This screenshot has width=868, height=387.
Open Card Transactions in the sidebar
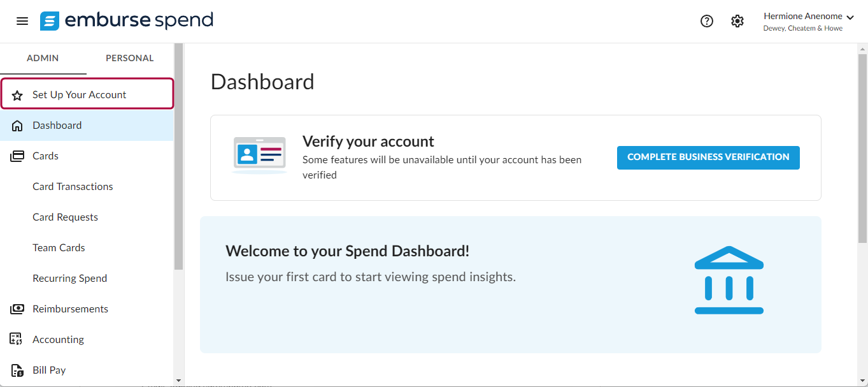pyautogui.click(x=73, y=187)
